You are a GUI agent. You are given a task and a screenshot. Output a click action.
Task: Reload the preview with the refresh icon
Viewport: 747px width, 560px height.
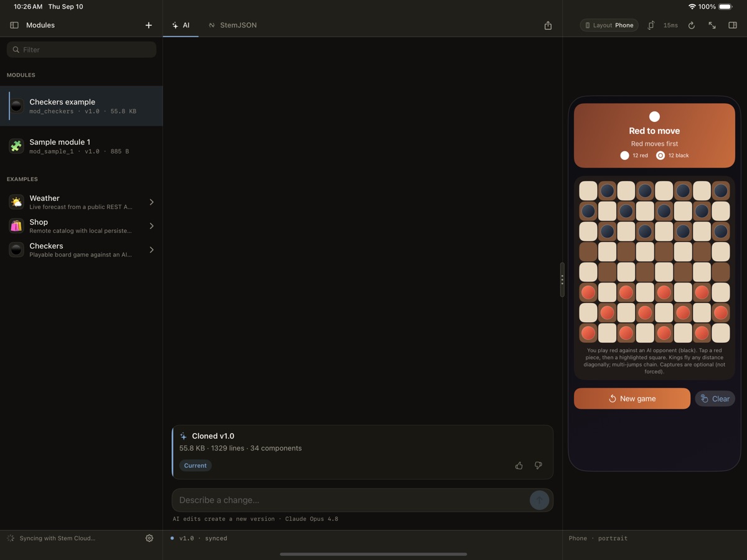click(692, 26)
